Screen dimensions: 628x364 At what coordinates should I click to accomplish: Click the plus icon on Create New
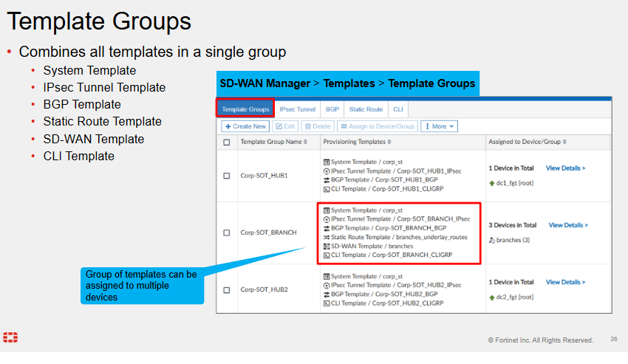(228, 126)
